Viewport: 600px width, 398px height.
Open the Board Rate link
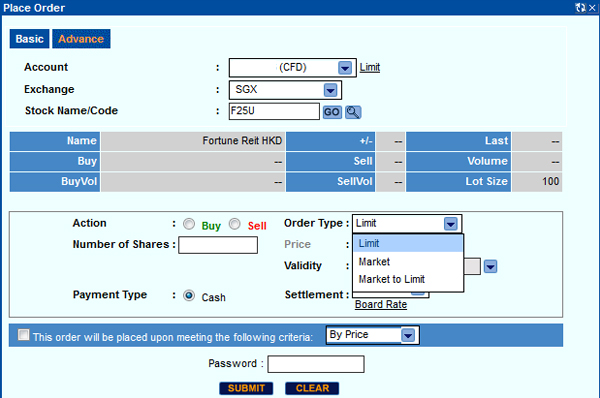click(381, 304)
